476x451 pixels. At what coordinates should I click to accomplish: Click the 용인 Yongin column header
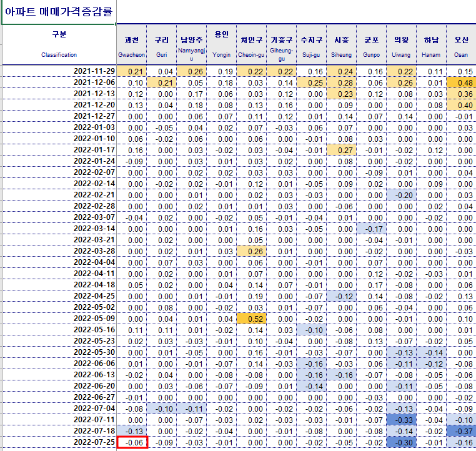pos(222,44)
